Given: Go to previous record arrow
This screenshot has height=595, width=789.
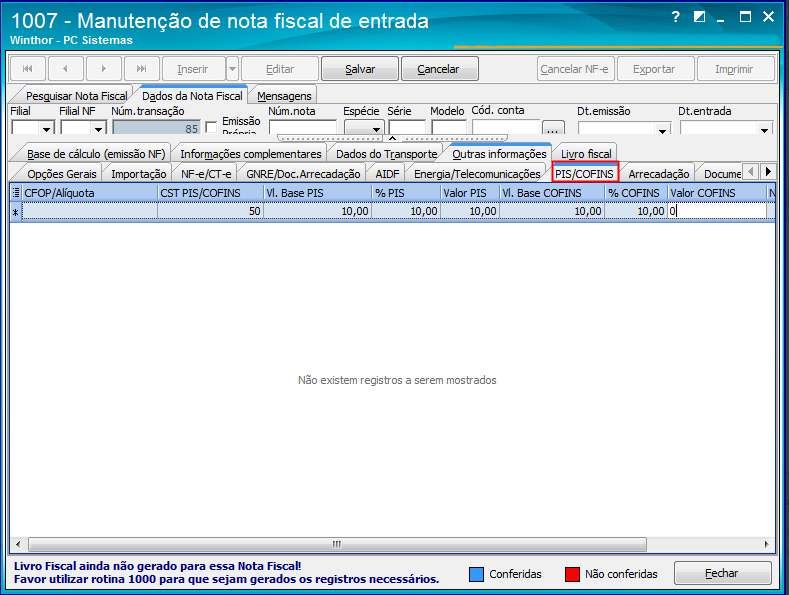Looking at the screenshot, I should 65,69.
